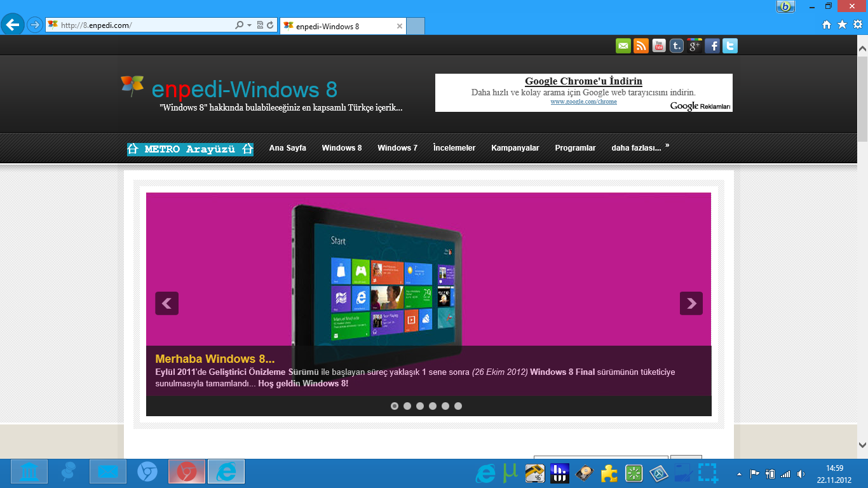Click the Bing toolbar icon in the title bar
The height and width of the screenshot is (488, 868).
(785, 6)
